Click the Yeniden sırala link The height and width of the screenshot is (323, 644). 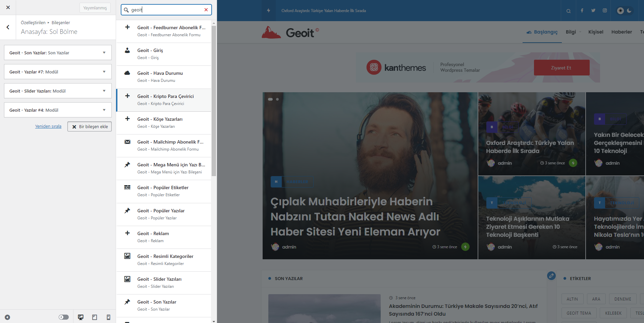pos(48,126)
